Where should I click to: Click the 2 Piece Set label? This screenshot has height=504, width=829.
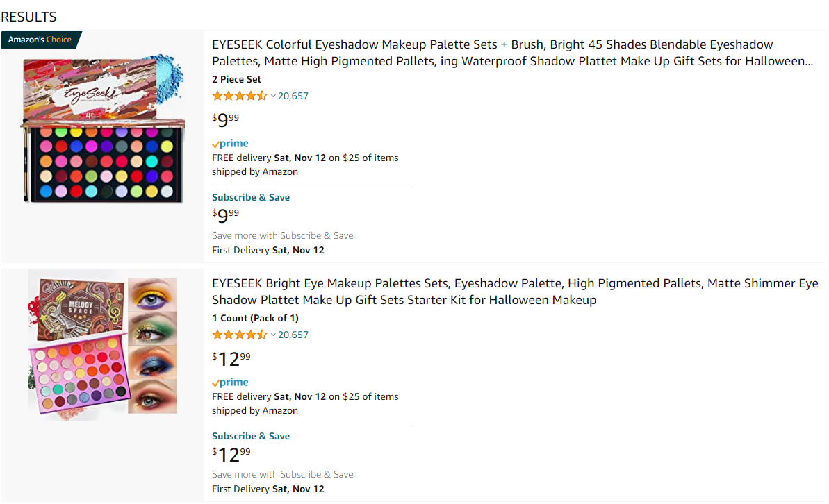coord(236,80)
